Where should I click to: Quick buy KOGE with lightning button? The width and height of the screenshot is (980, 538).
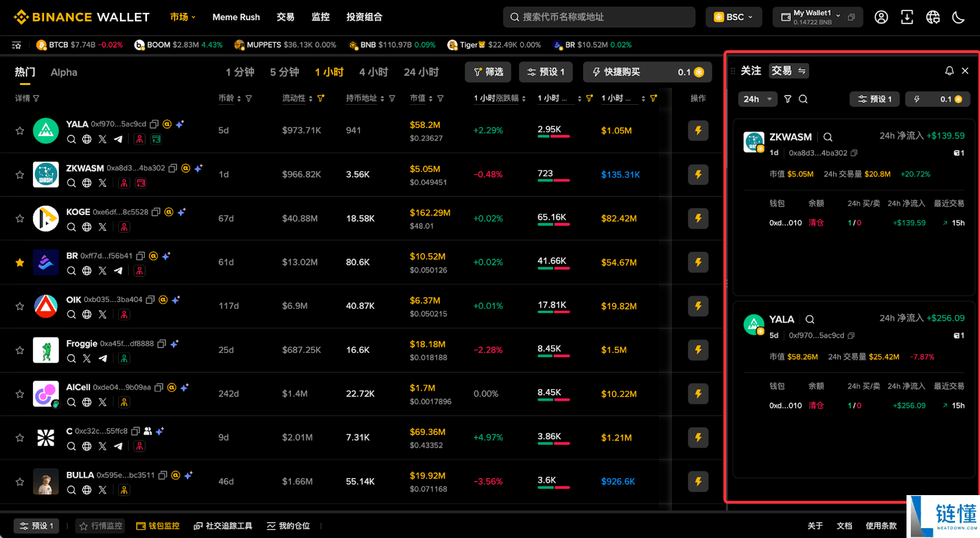pos(698,218)
